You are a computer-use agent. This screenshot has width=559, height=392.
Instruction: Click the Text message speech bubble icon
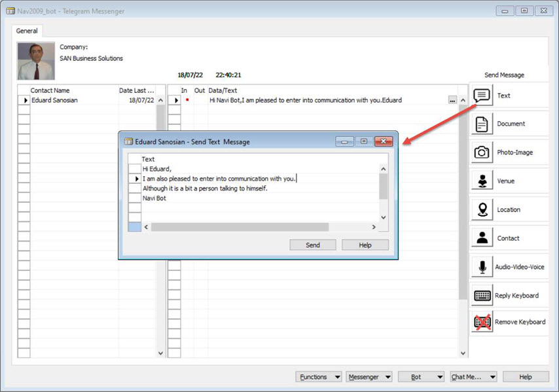[x=482, y=96]
